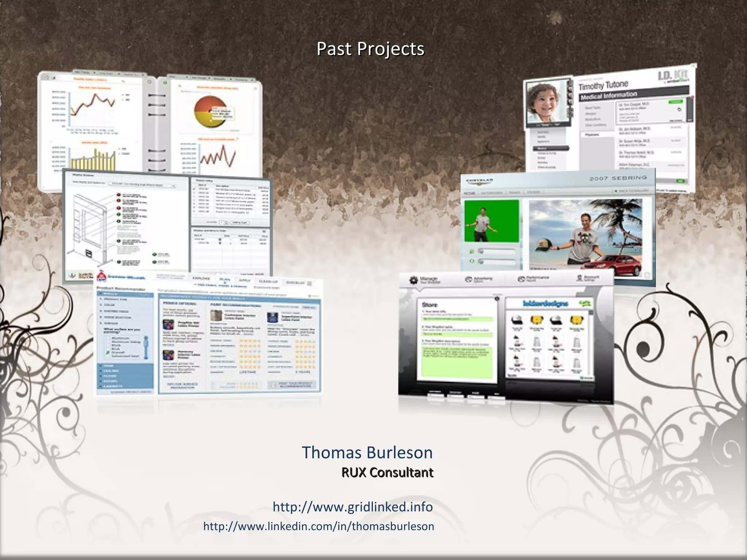The image size is (747, 560).
Task: Select the 'Product Recommendation' heading
Action: click(121, 288)
